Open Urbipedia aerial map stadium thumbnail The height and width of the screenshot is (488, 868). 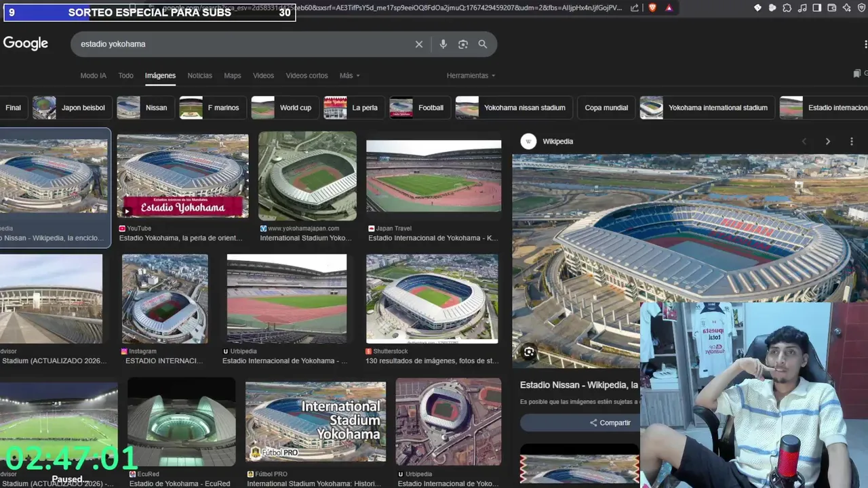[x=448, y=422]
